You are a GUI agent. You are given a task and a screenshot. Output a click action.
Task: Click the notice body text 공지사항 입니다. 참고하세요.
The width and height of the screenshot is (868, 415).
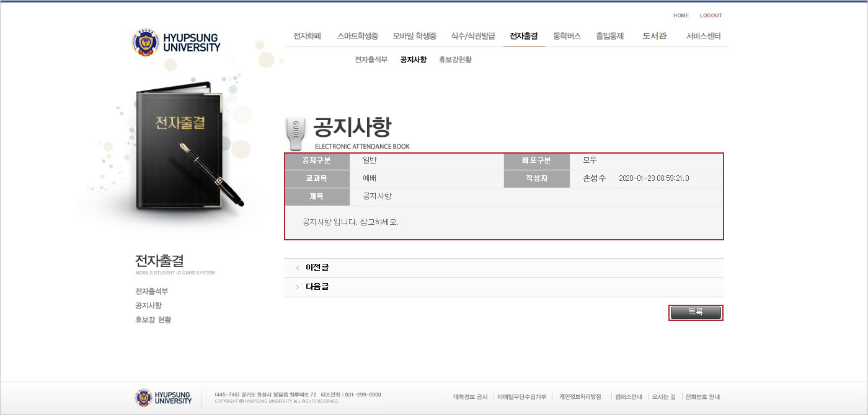click(x=350, y=222)
